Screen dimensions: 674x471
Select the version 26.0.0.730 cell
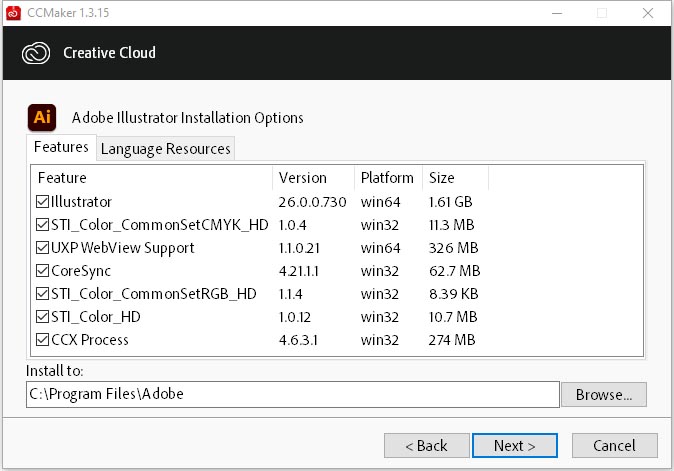pyautogui.click(x=312, y=202)
